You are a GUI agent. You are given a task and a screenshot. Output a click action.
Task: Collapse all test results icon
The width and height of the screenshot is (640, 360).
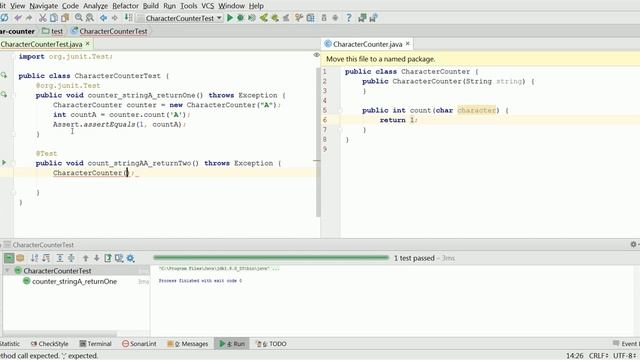(x=71, y=258)
